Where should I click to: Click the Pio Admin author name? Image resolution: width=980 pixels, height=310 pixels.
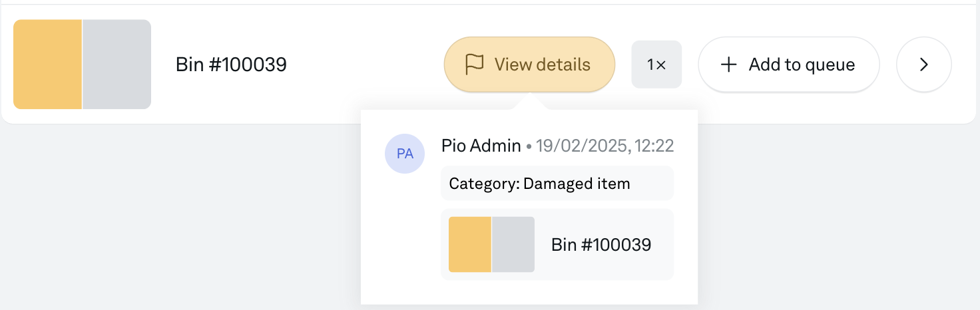pyautogui.click(x=481, y=146)
